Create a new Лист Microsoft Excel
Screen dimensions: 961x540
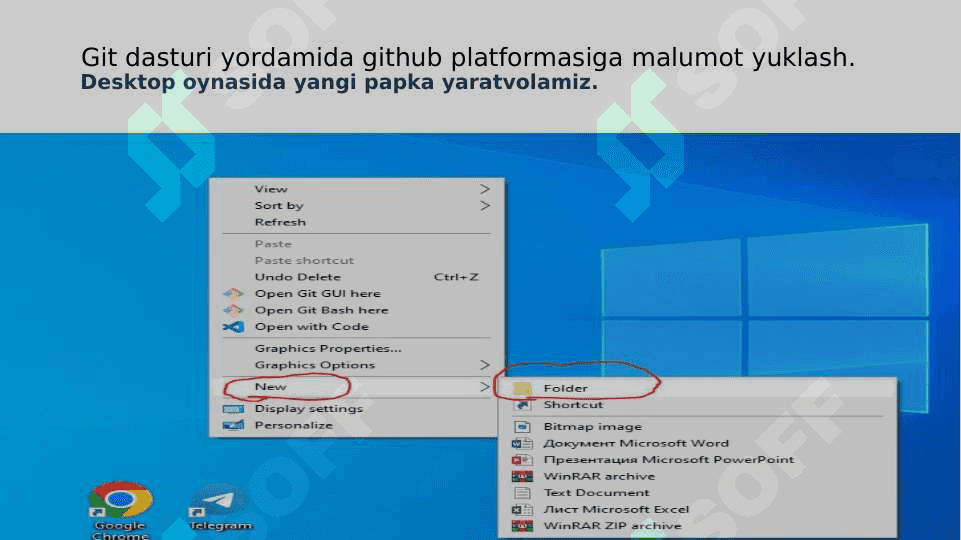click(698, 509)
